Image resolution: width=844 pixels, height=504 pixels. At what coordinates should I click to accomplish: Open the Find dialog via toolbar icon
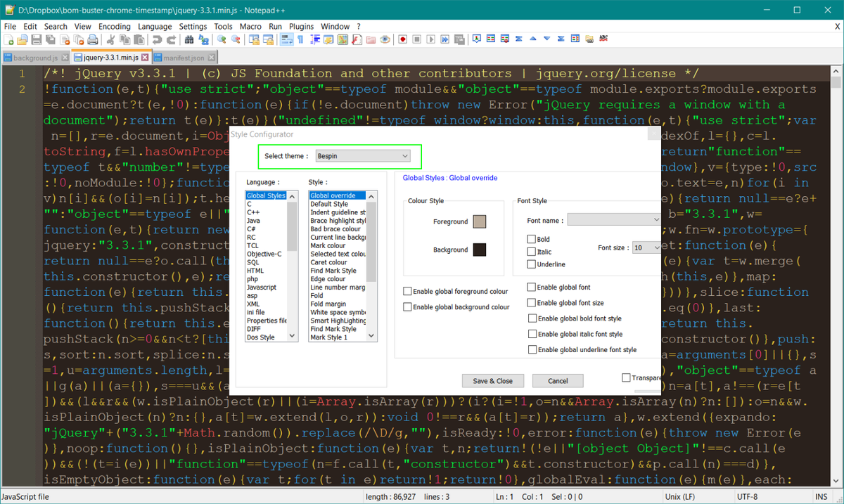(189, 39)
